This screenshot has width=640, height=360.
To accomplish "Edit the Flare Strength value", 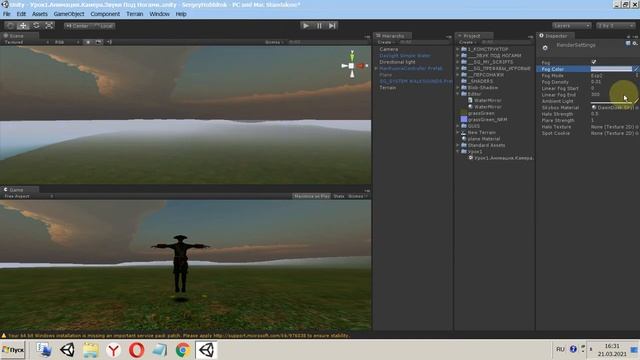I will pyautogui.click(x=614, y=120).
